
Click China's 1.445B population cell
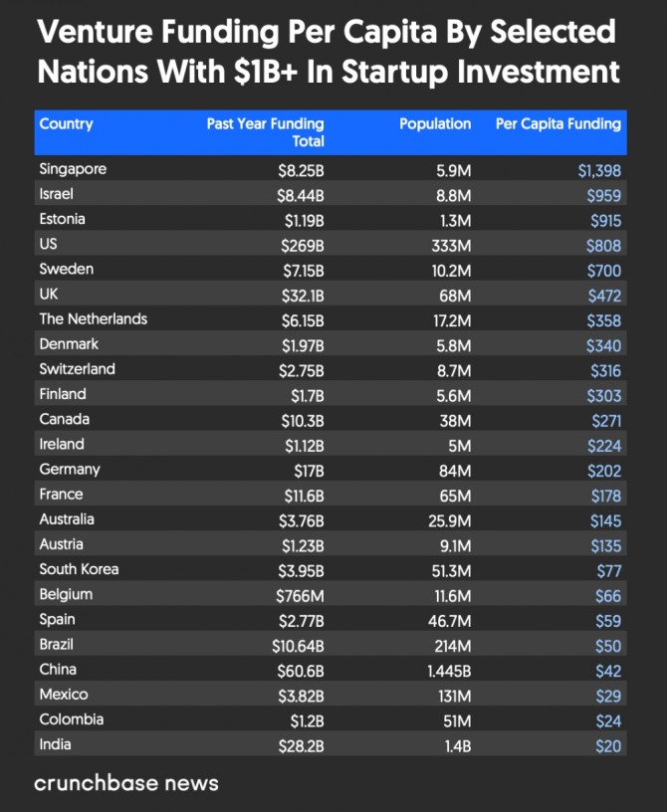pyautogui.click(x=447, y=671)
